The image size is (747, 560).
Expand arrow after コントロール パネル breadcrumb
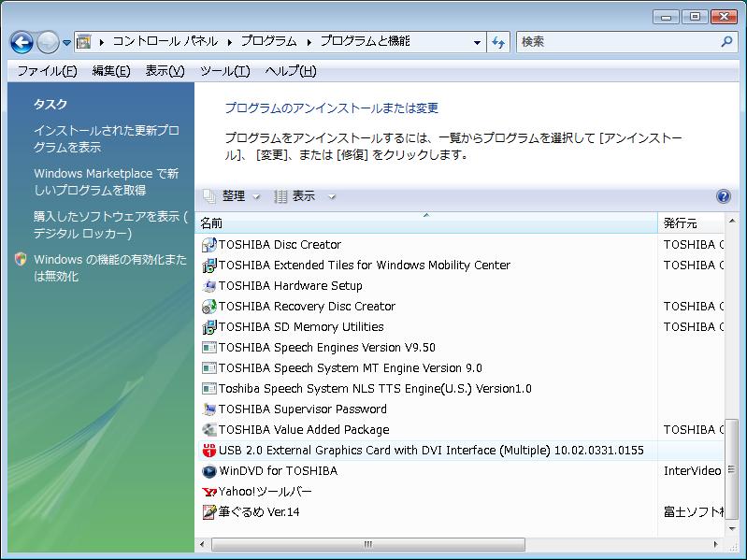pos(230,42)
